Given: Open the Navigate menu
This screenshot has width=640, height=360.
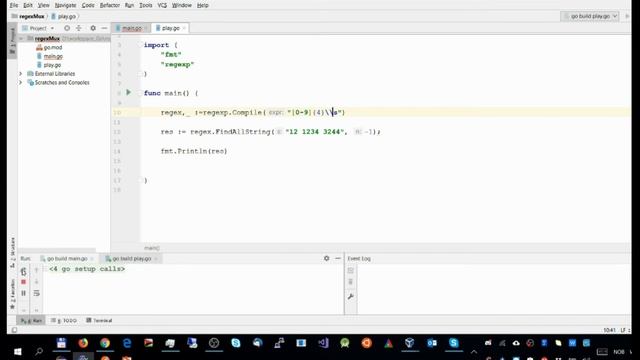Looking at the screenshot, I should point(65,5).
